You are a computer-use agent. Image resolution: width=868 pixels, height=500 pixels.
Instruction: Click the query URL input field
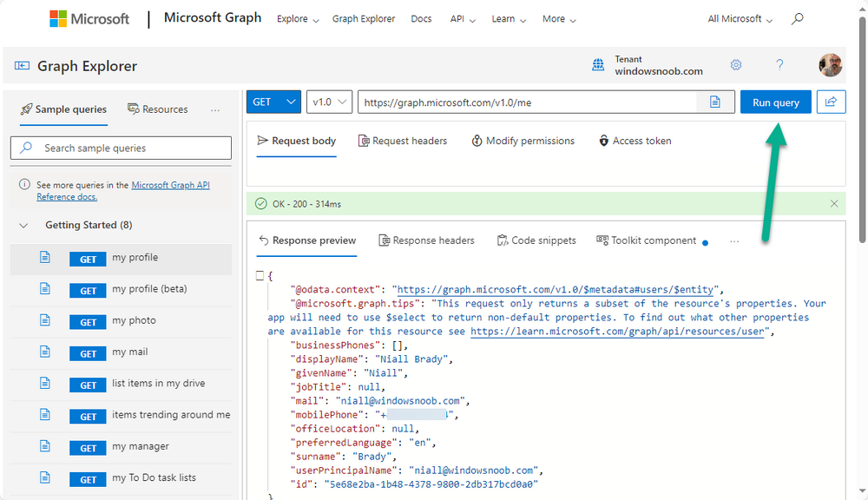(528, 102)
